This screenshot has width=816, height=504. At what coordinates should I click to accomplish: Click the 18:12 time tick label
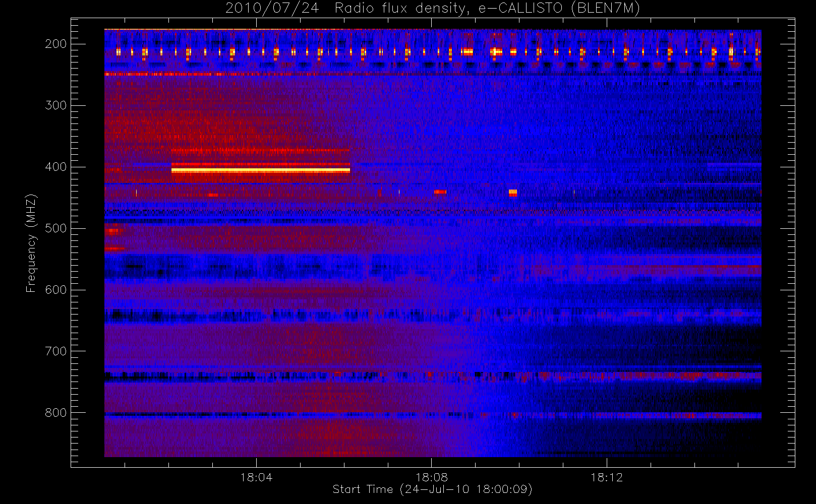(607, 477)
